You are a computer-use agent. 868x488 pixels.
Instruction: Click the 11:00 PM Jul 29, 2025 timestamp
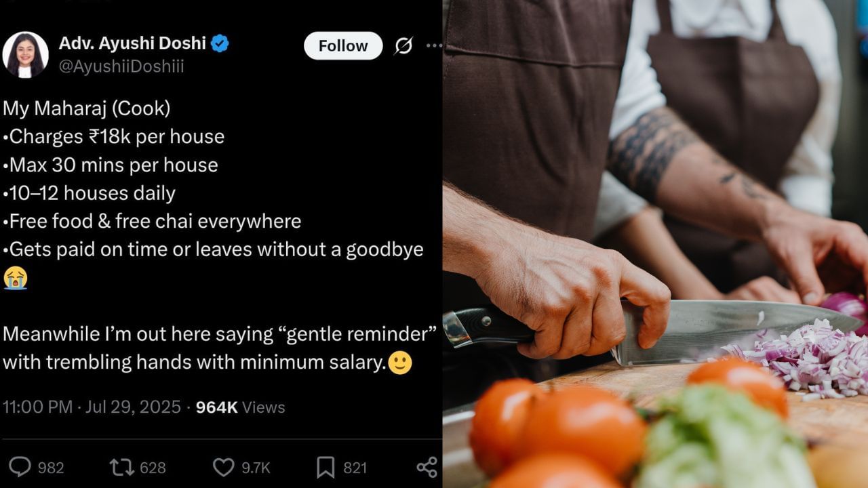(x=92, y=407)
